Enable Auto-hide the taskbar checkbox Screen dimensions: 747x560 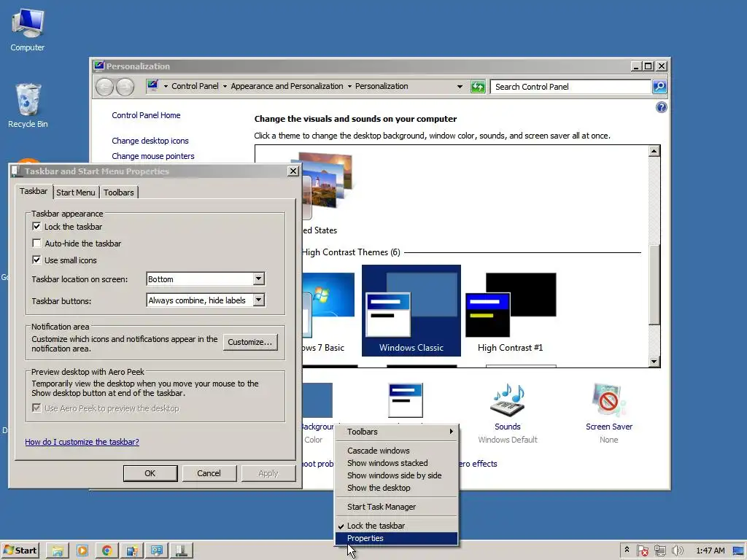pos(36,244)
